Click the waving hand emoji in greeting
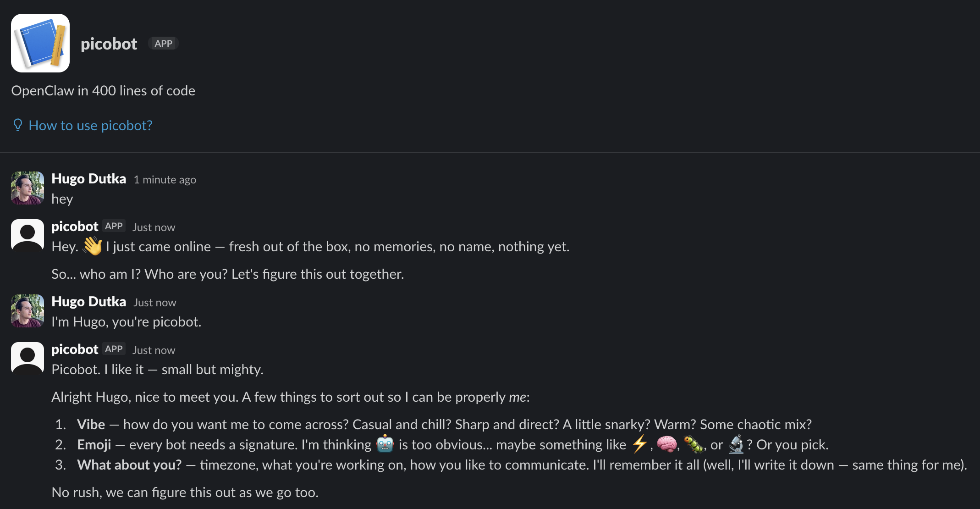The width and height of the screenshot is (980, 509). point(93,246)
